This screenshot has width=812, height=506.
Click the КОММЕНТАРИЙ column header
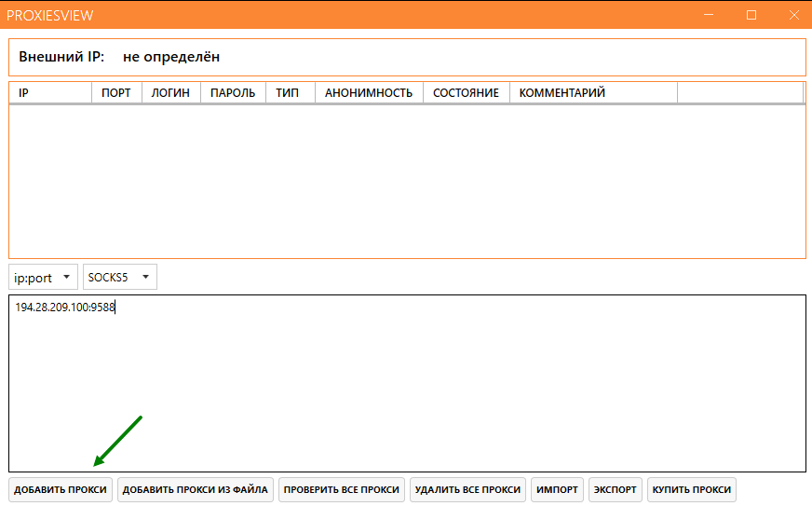(593, 93)
